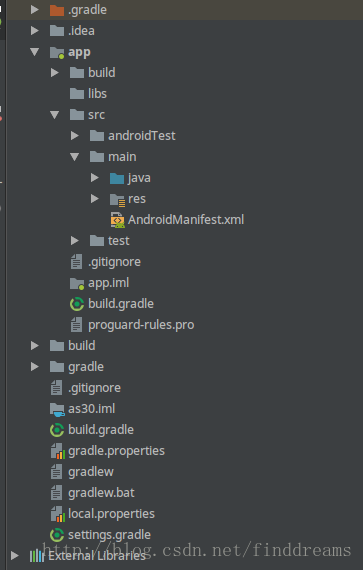Click the blue java source folder icon
Screen dimensions: 363x570
117,178
